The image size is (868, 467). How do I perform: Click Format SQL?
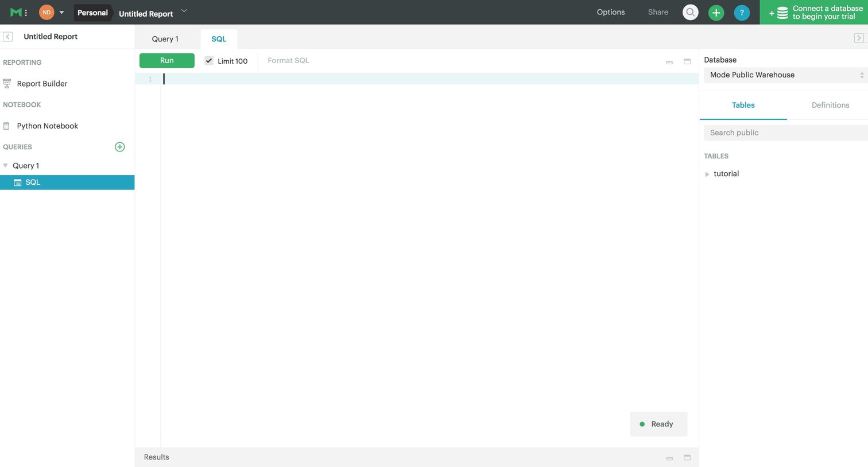click(x=288, y=60)
